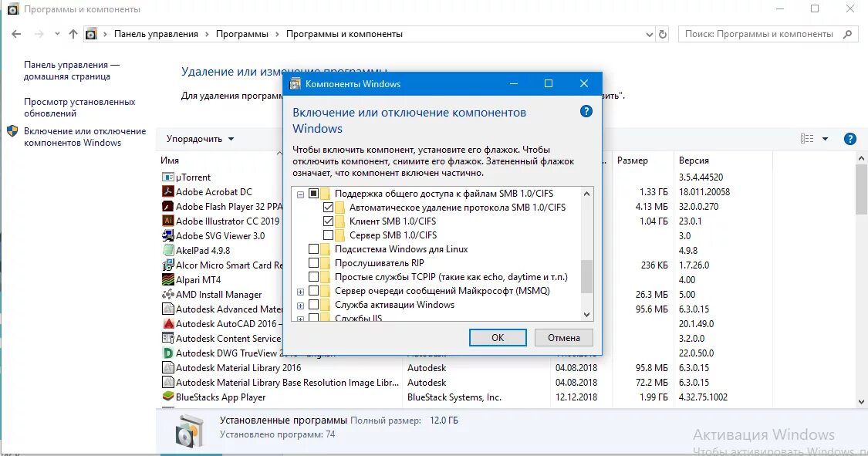Viewport: 868px width, 456px height.
Task: Click the folder icon next to Клиент SMB 1.0/CIFS
Action: click(339, 221)
